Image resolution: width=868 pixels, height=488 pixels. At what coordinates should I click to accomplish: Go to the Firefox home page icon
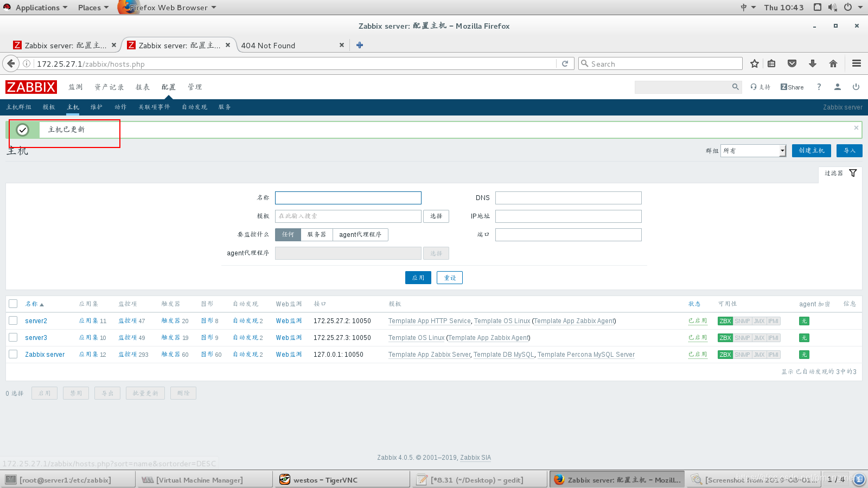tap(833, 63)
